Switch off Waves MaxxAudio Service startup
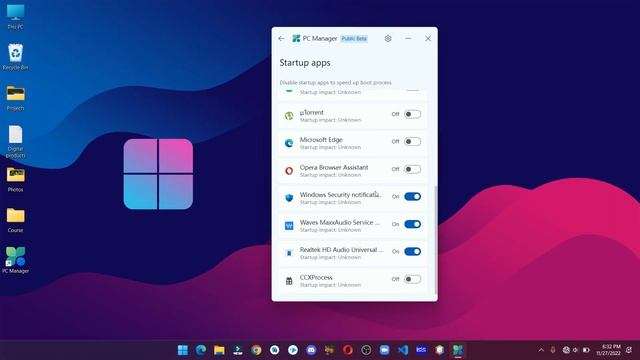The image size is (640, 360). [412, 224]
